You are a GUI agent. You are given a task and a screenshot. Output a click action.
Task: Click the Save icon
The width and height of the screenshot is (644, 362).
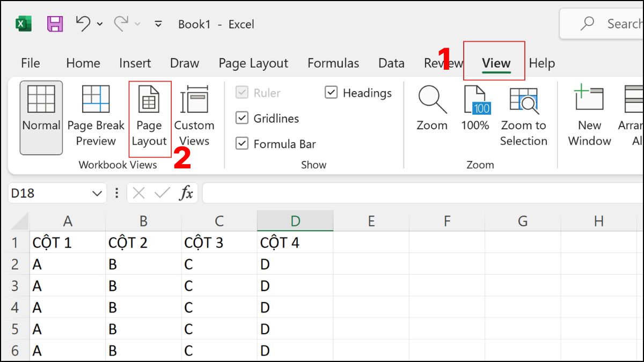(x=55, y=24)
